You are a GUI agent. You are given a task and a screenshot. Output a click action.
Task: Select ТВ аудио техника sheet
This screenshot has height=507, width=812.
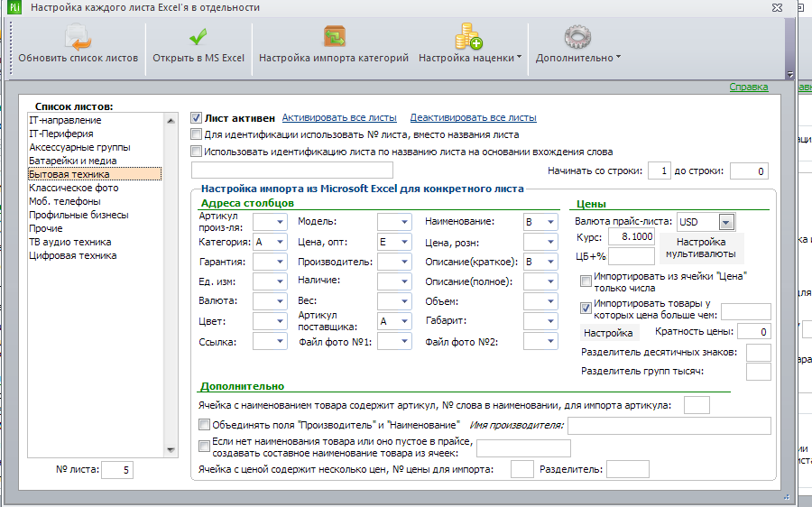point(69,242)
